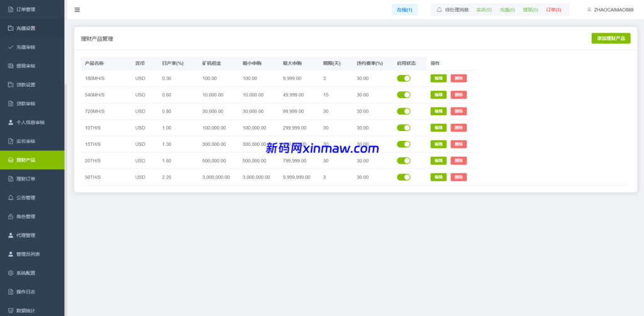Click the 理财产品 database icon

11,160
